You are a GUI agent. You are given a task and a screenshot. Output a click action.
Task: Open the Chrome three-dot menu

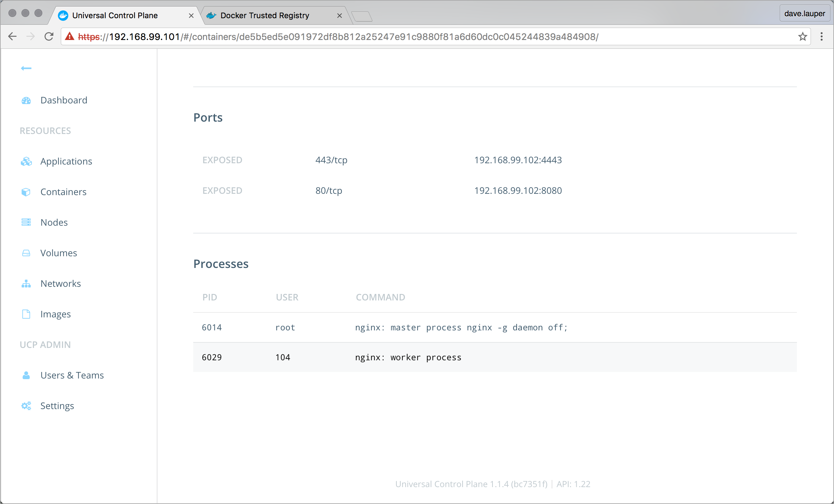[x=821, y=36]
